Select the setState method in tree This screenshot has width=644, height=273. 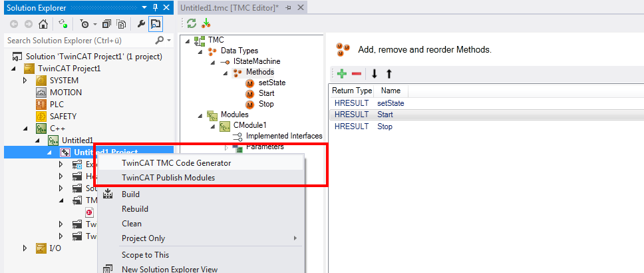[x=272, y=83]
